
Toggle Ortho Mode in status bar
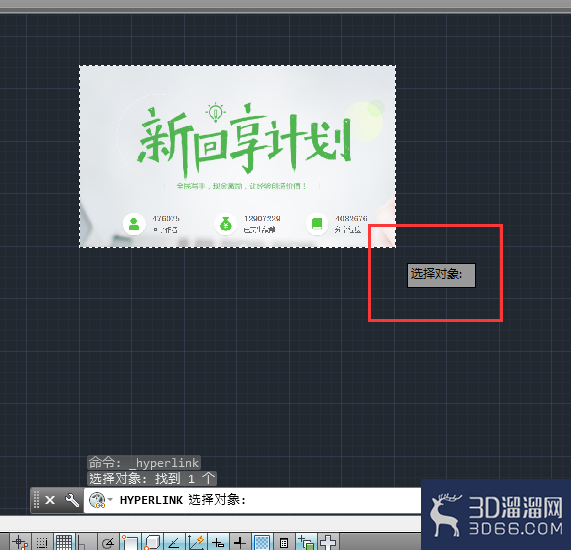point(86,542)
